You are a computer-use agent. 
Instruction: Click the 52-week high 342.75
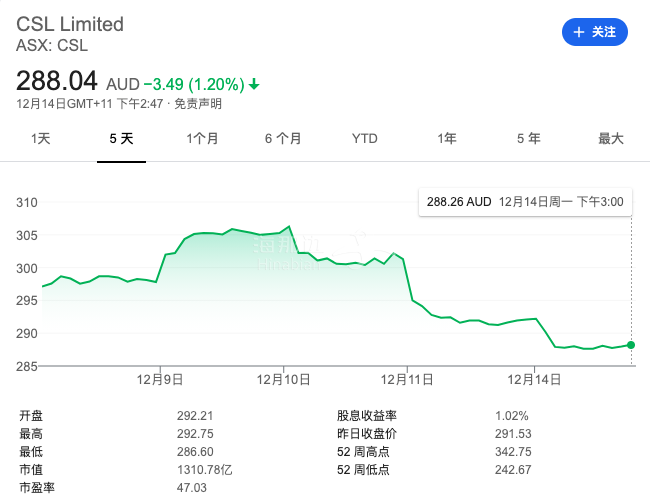point(513,451)
